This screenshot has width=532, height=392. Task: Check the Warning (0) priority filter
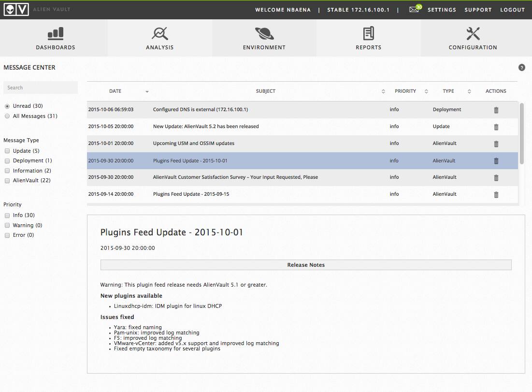[x=7, y=225]
